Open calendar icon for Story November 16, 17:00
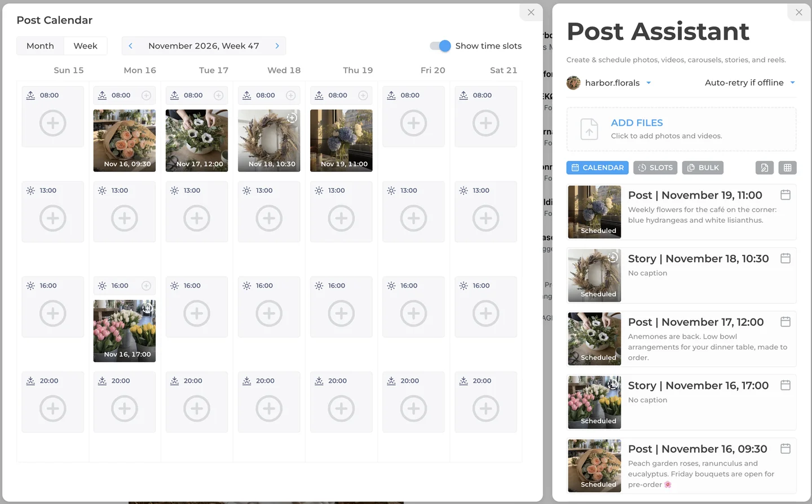 [785, 385]
